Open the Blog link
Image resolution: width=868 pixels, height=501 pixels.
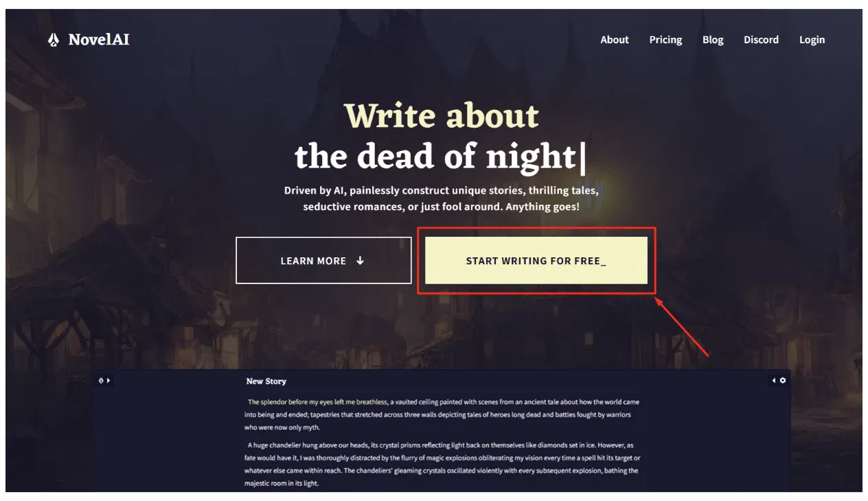tap(713, 40)
